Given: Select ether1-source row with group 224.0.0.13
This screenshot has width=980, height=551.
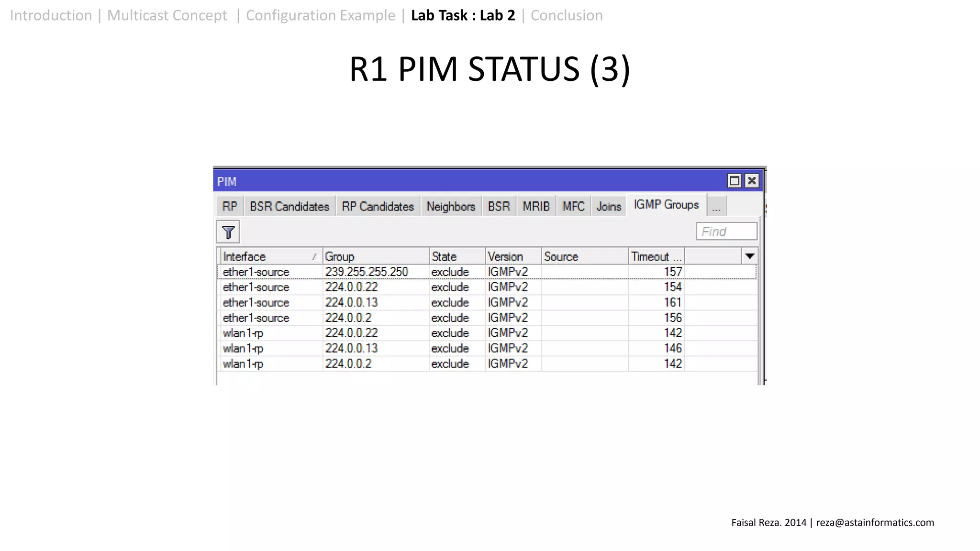Looking at the screenshot, I should tap(487, 302).
